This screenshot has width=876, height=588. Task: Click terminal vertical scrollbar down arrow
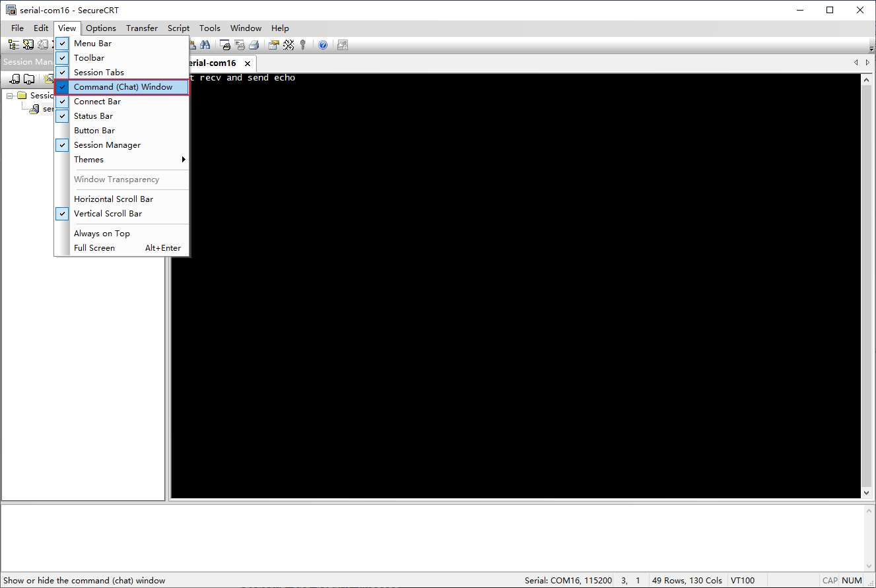pyautogui.click(x=867, y=493)
